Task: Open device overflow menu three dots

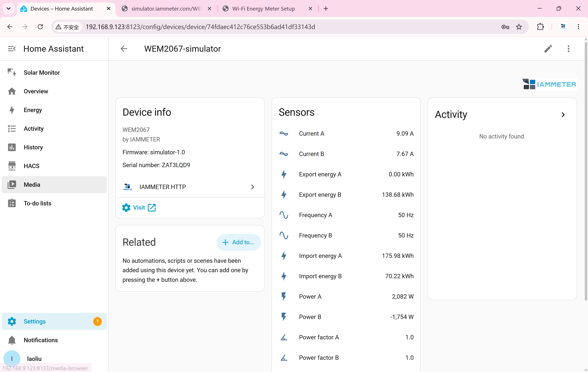Action: tap(568, 49)
